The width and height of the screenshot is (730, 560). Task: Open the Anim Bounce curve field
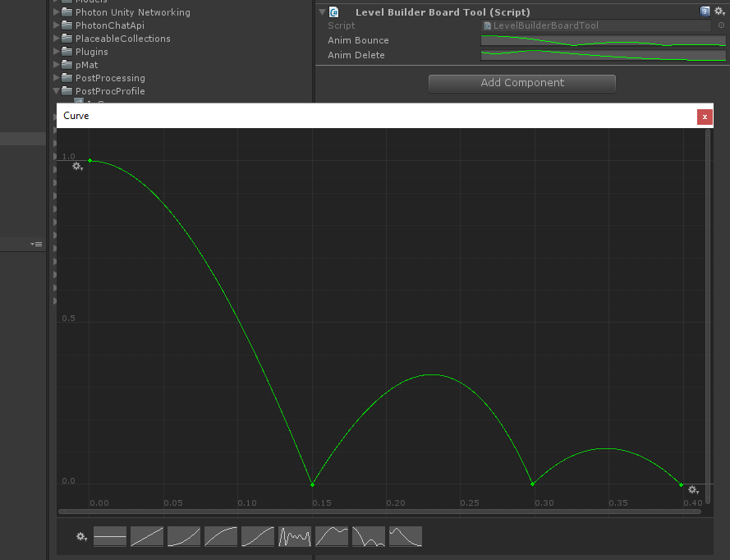[603, 40]
